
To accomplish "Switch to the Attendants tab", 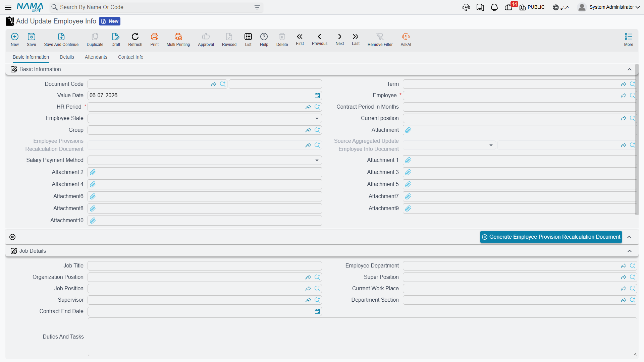I will (96, 57).
